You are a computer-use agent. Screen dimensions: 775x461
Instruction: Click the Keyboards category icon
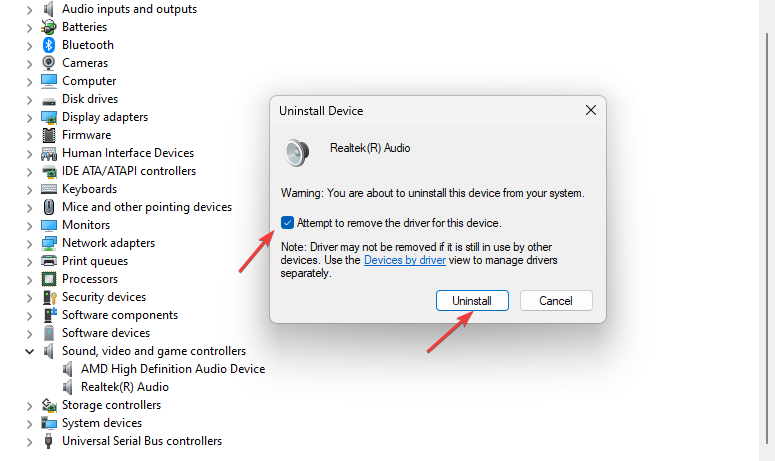tap(49, 189)
